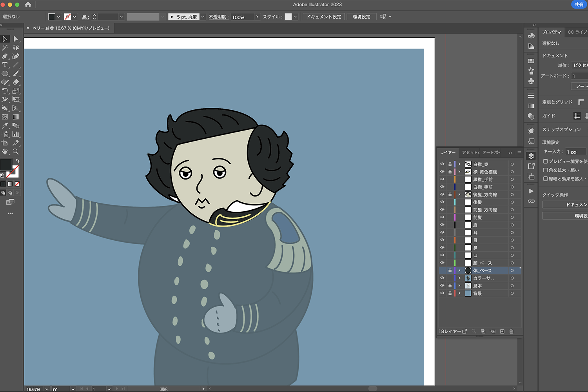Expand the 見本 layer
This screenshot has height=392, width=588.
(x=459, y=286)
